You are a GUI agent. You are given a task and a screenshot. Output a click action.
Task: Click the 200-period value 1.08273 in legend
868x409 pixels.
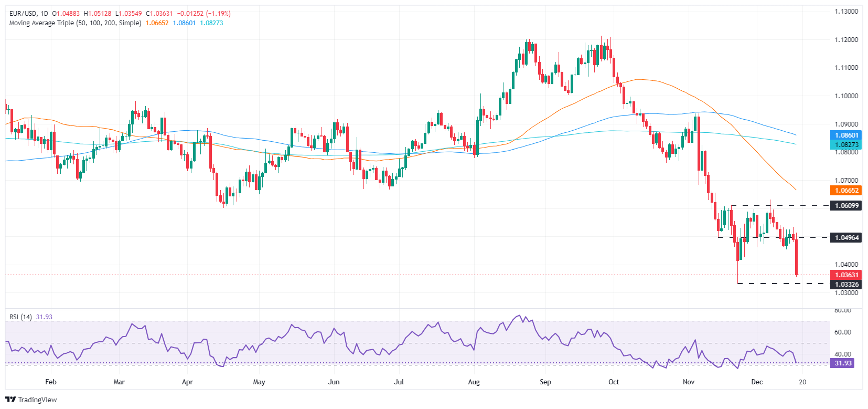(211, 23)
